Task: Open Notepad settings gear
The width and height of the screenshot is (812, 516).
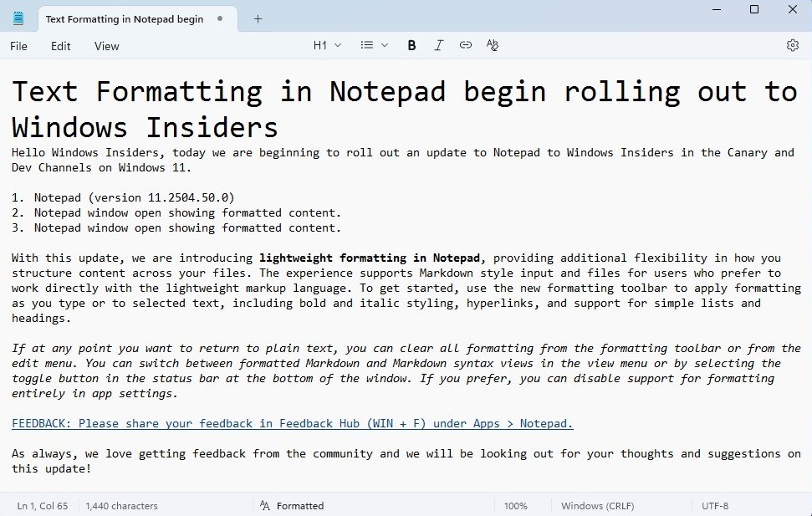Action: pos(792,45)
